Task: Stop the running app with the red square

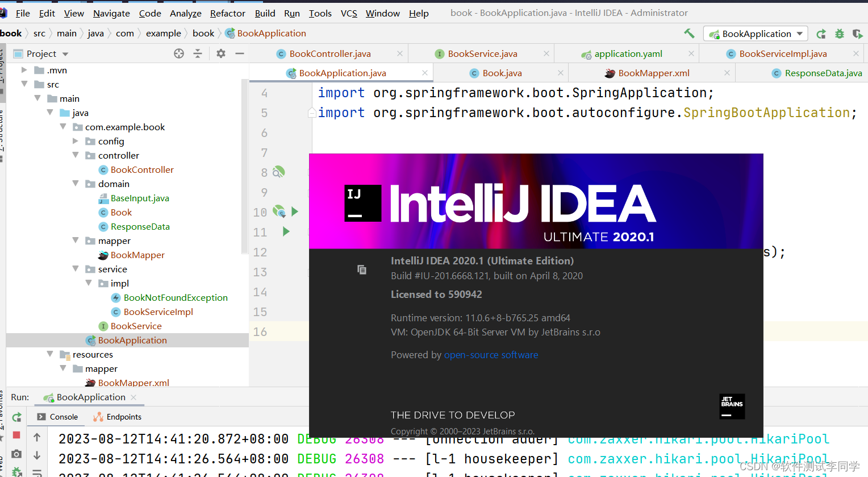Action: [x=16, y=435]
